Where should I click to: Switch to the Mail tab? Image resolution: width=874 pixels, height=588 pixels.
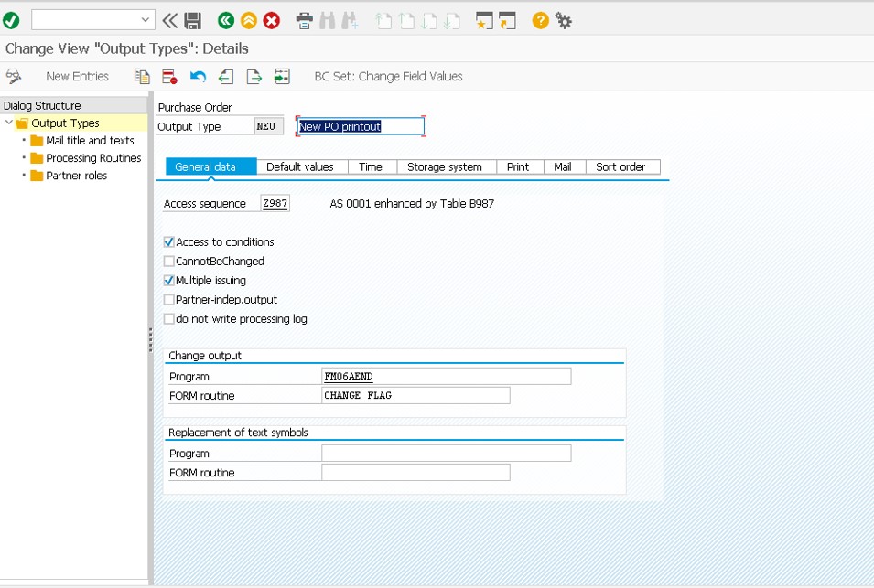(x=565, y=166)
